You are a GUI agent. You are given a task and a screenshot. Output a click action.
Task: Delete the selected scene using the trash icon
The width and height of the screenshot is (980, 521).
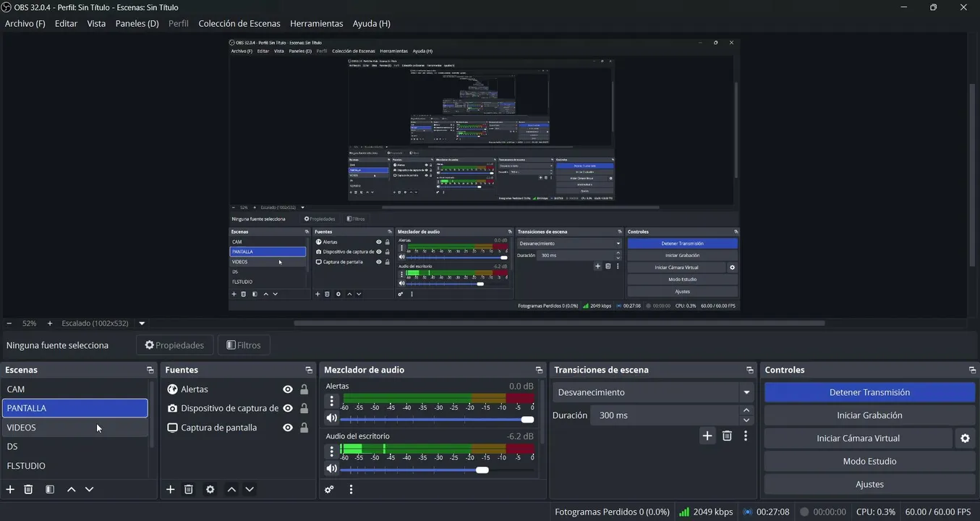click(x=28, y=489)
